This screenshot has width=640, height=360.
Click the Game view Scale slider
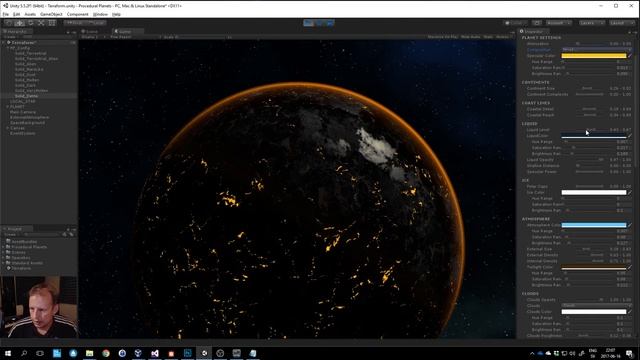[x=202, y=37]
